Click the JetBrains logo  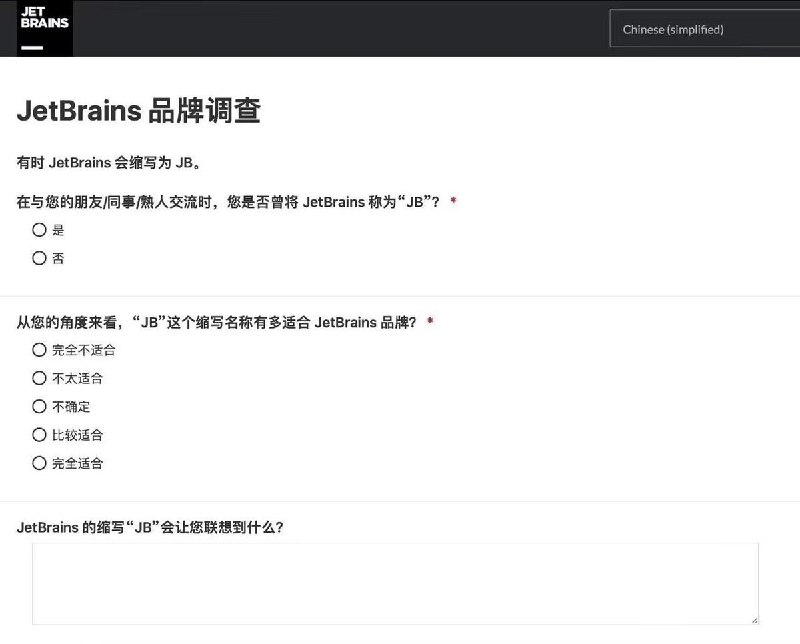coord(45,28)
